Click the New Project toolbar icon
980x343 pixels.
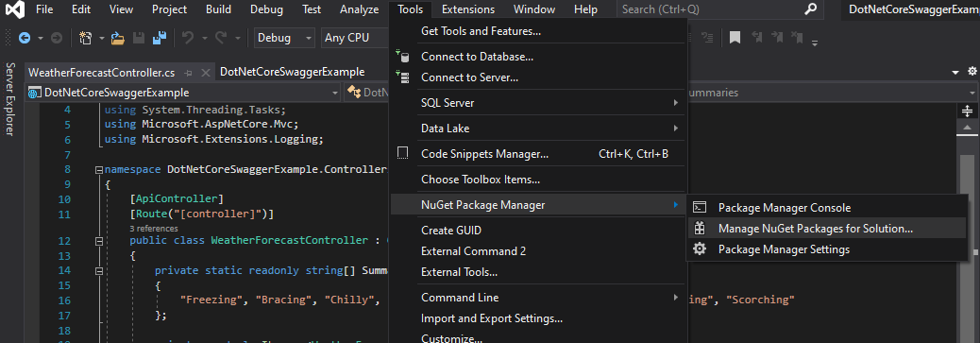(86, 38)
